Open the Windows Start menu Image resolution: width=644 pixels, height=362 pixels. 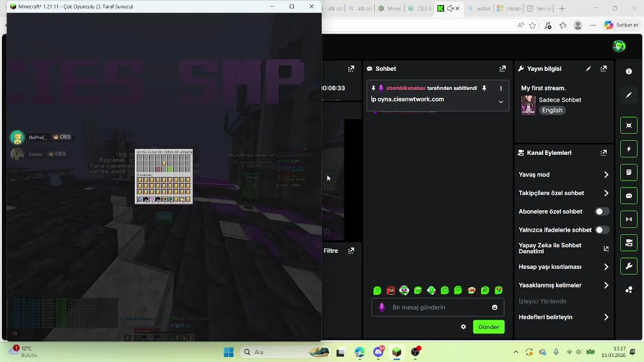pyautogui.click(x=228, y=352)
